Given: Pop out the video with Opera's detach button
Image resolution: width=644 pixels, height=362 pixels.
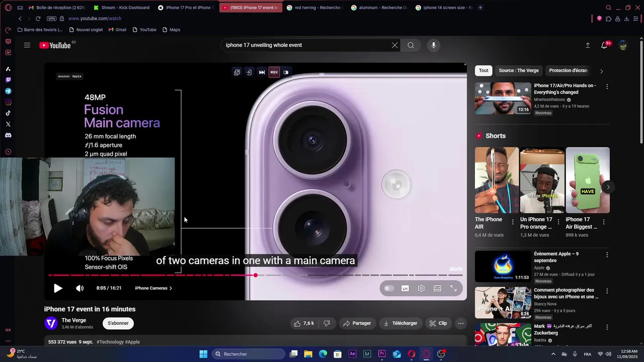Looking at the screenshot, I should pos(237,72).
